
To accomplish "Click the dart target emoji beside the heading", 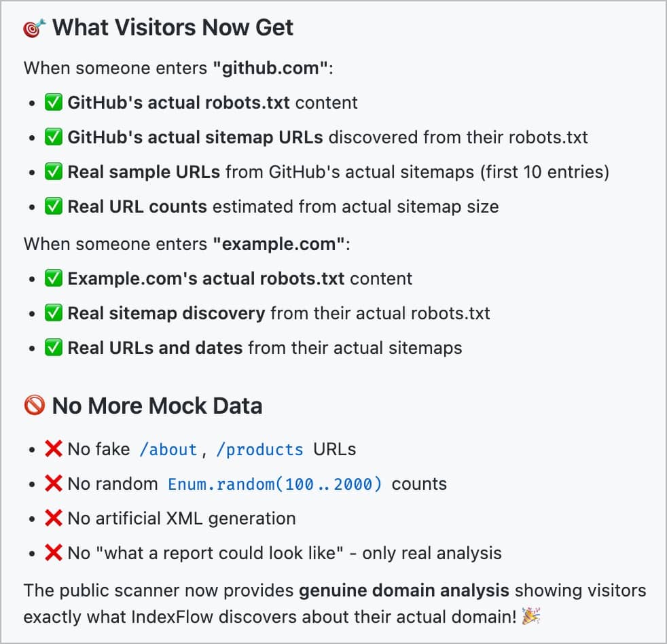I will 35,29.
